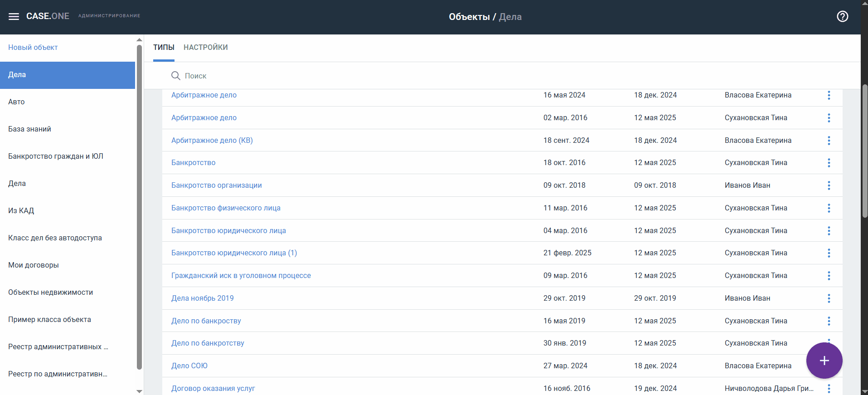Screen dimensions: 868x395
Task: Open the Договор оказания услуг type
Action: pyautogui.click(x=213, y=389)
